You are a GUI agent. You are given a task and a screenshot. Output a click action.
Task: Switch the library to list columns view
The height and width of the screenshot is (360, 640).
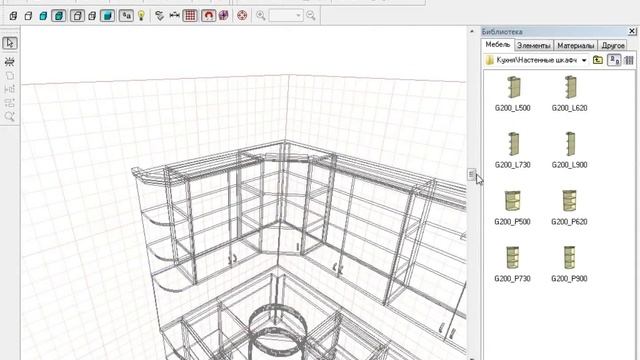coord(629,60)
